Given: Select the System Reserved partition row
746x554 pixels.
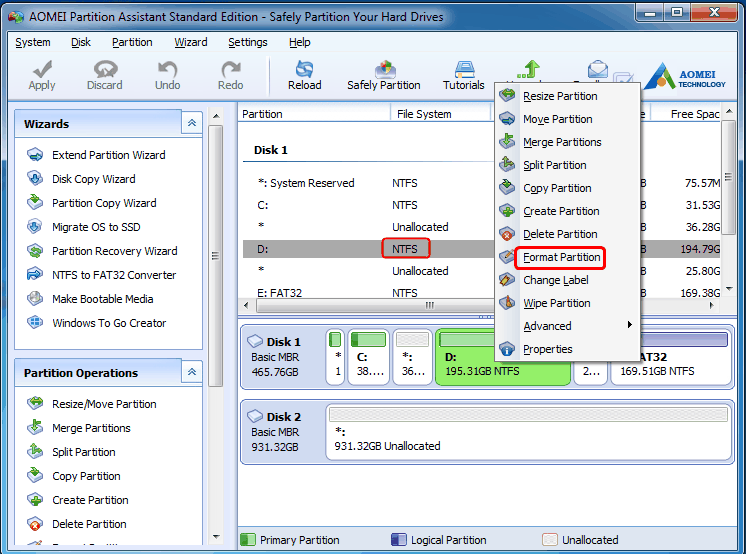Looking at the screenshot, I should (x=368, y=183).
